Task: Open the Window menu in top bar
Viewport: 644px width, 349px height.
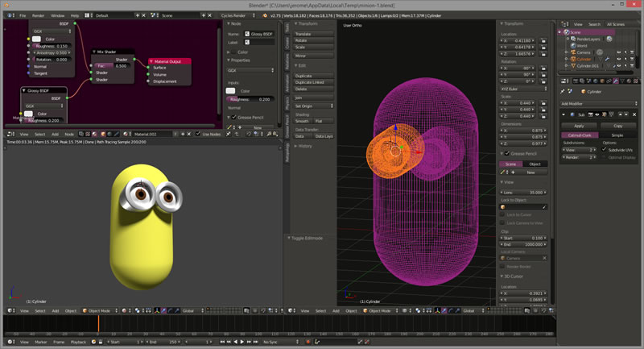Action: [x=57, y=15]
